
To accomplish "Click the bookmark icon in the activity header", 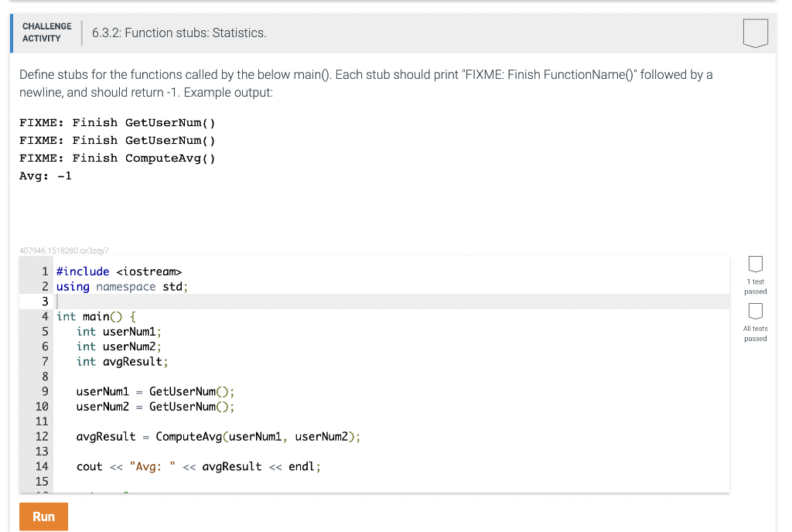I will click(x=755, y=32).
